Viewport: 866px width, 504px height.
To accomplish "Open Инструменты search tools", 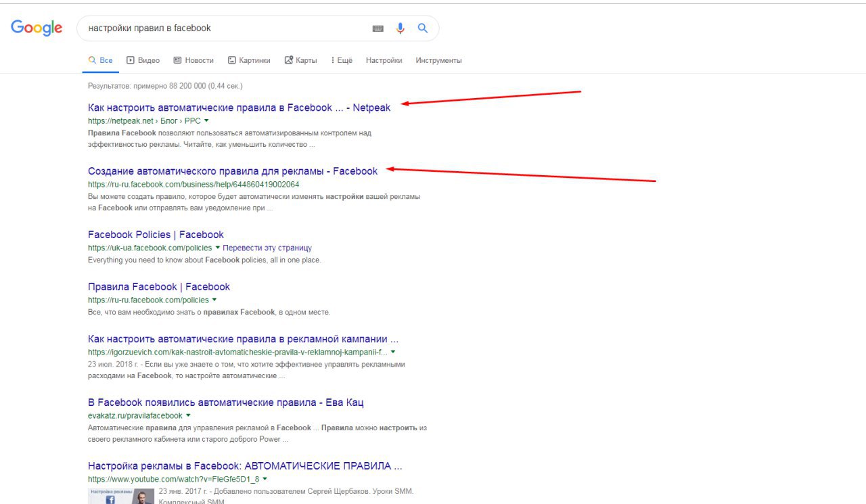I will point(438,60).
